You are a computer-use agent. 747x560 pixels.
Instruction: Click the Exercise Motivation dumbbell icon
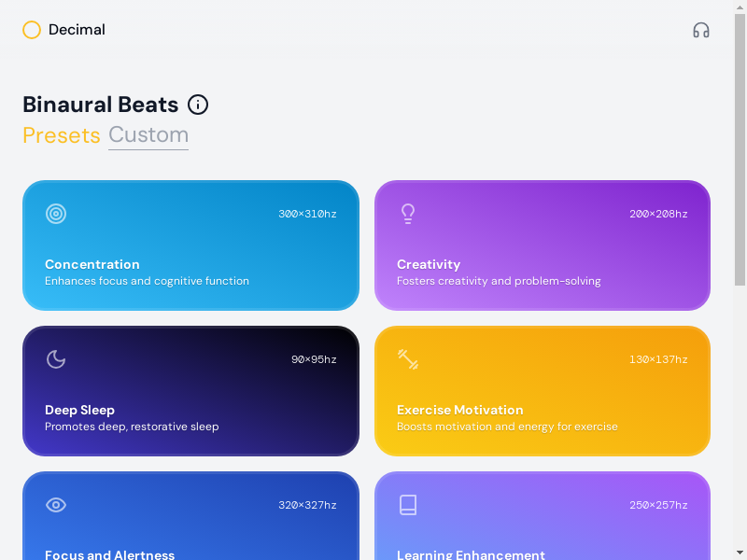point(408,359)
